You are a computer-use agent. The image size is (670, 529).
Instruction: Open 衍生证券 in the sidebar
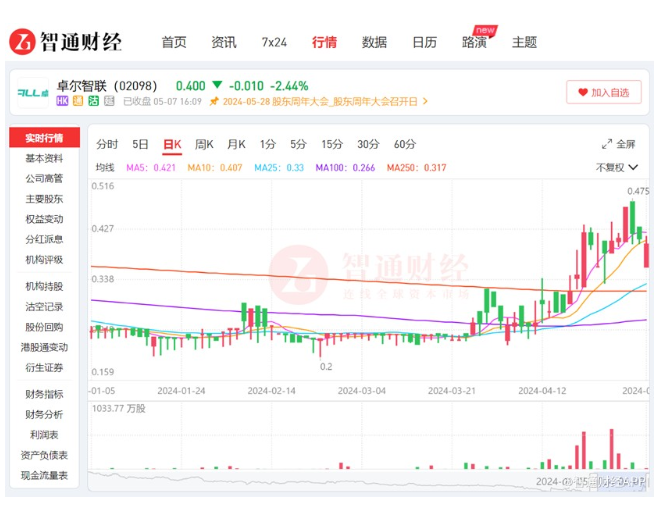[44, 367]
